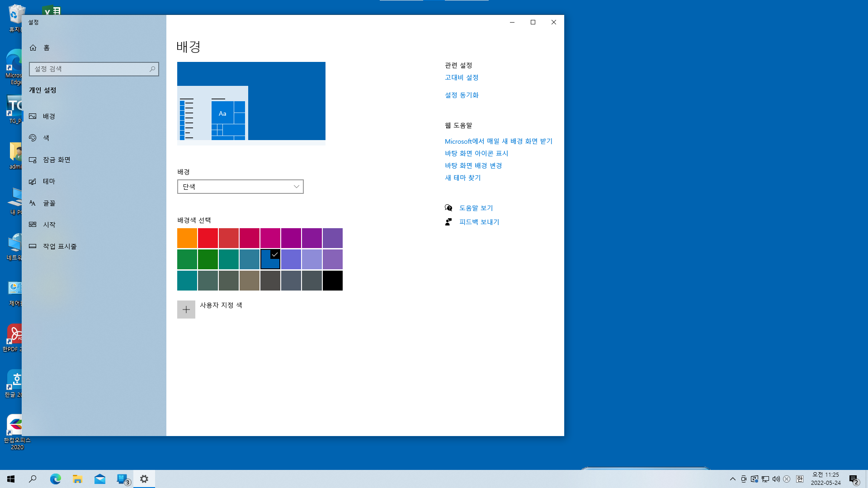Click the Home icon in the sidebar
Image resolution: width=868 pixels, height=488 pixels.
click(x=33, y=48)
